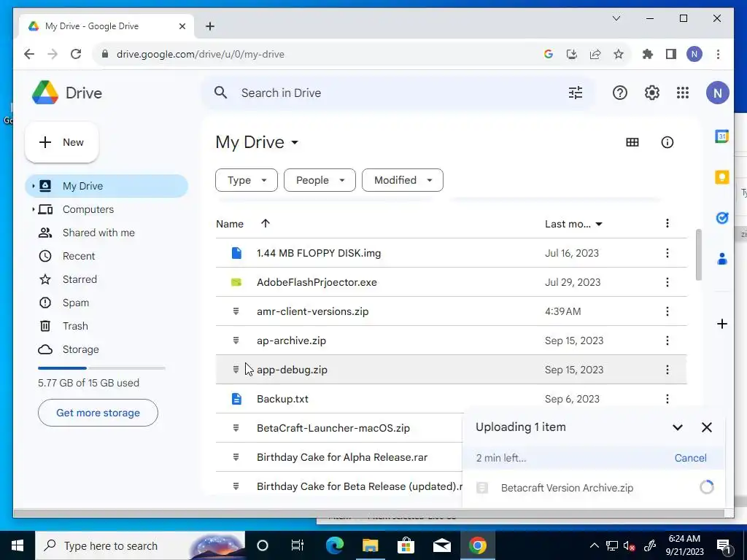Click the storage usage progress bar
Viewport: 747px width, 560px height.
pos(101,368)
